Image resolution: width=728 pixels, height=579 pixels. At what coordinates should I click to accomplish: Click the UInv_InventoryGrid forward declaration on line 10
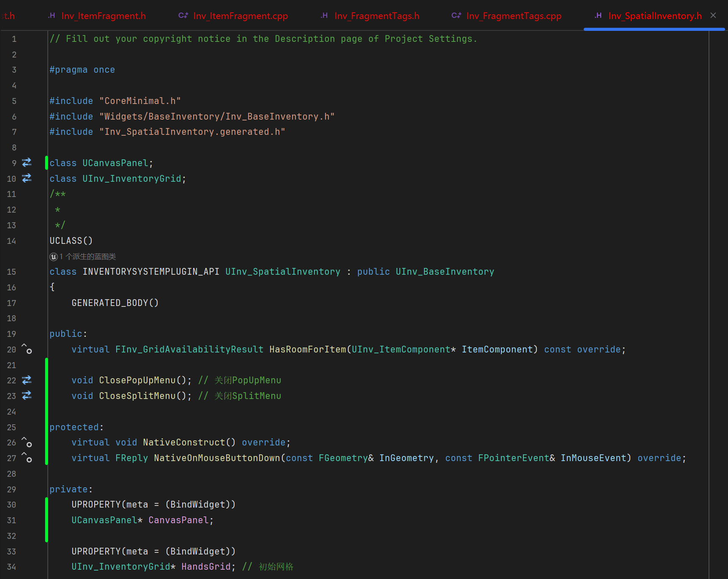[132, 179]
